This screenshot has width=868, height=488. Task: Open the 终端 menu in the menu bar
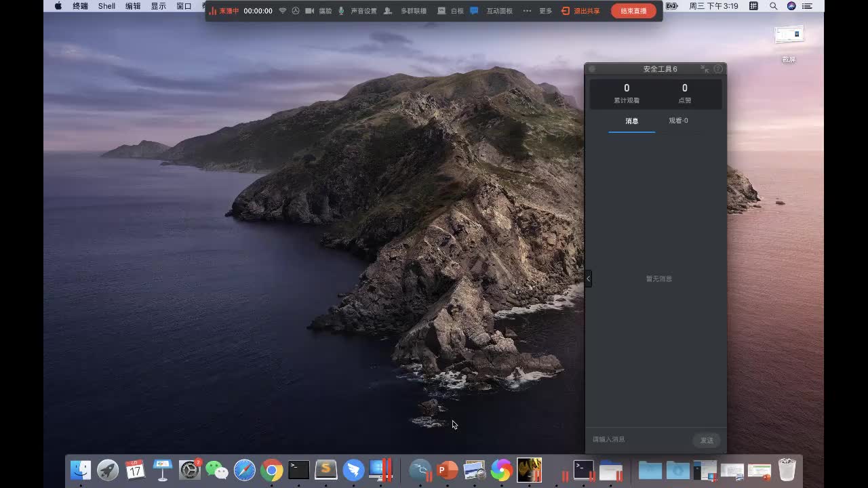point(80,6)
